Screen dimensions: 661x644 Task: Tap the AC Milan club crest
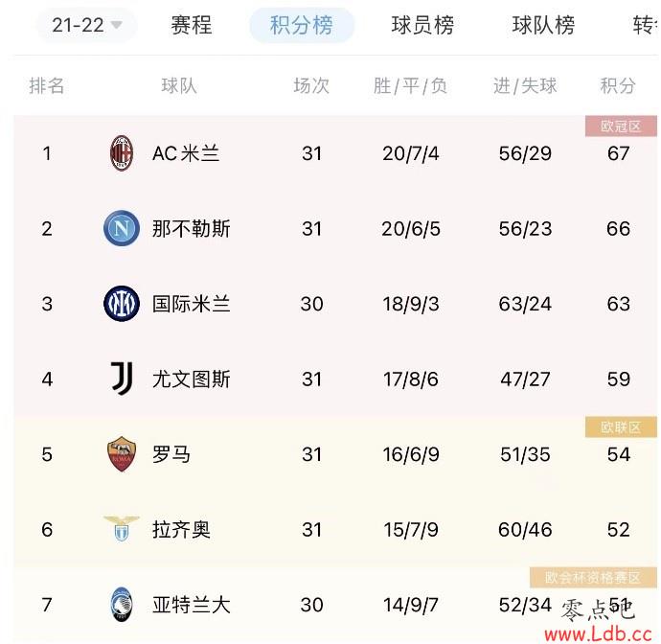point(122,153)
